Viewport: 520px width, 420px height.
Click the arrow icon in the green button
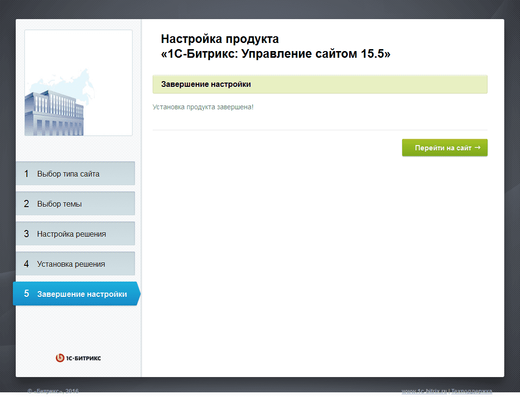(x=478, y=147)
